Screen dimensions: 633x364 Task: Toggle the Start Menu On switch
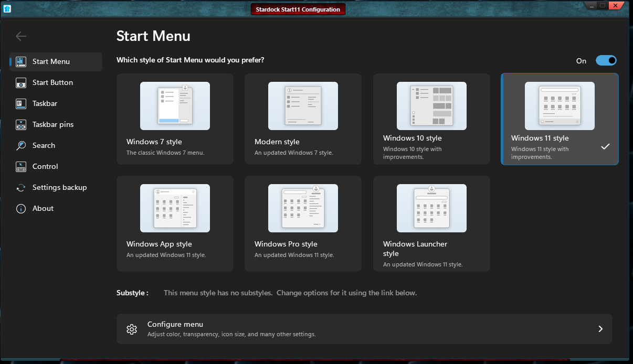tap(606, 61)
